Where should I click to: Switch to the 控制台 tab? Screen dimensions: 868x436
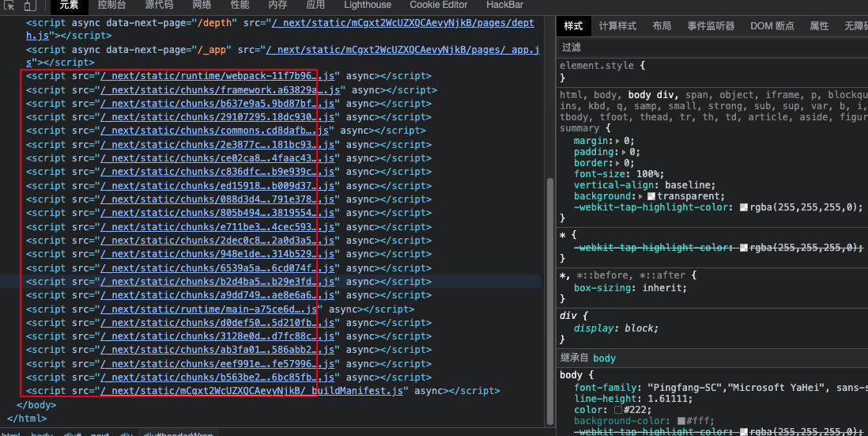coord(111,5)
